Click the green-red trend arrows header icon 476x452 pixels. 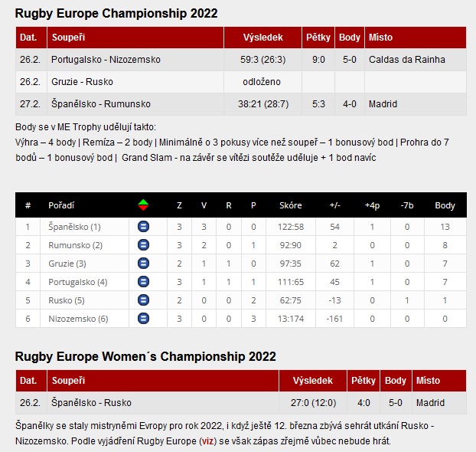tap(143, 205)
